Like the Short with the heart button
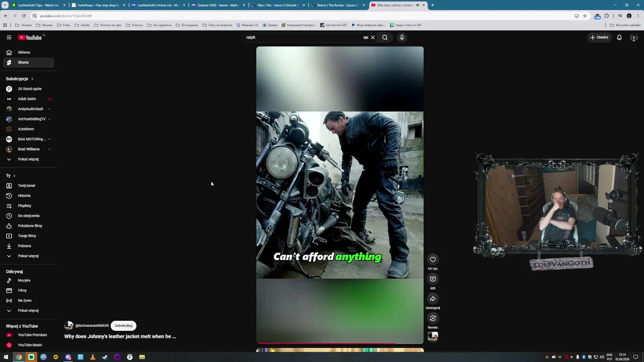 (433, 259)
